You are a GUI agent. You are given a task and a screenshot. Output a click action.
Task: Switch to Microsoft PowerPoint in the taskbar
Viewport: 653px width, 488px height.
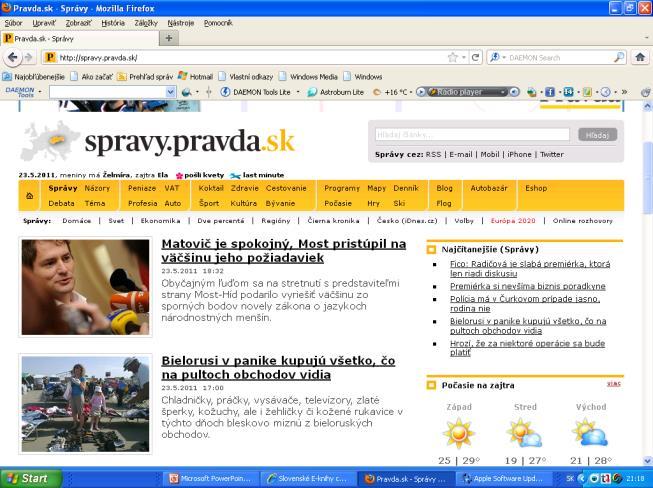click(x=211, y=478)
